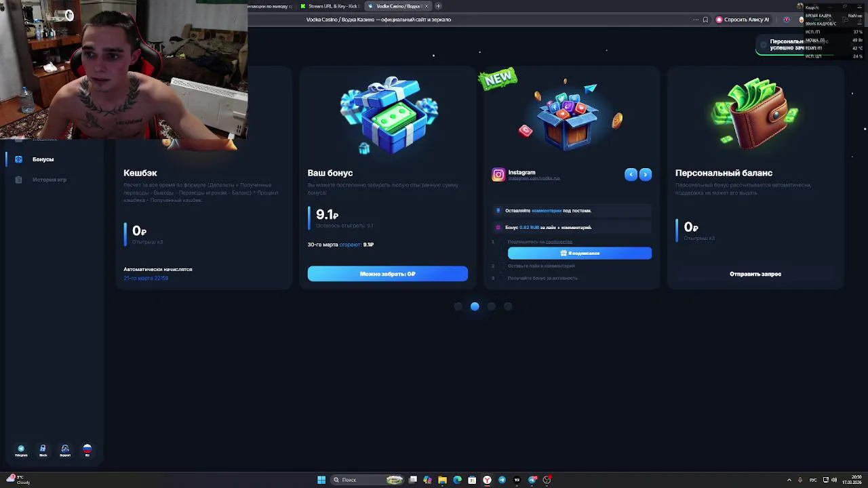Open the first Telegram taskbar icon
Image resolution: width=868 pixels, height=488 pixels.
coord(502,480)
